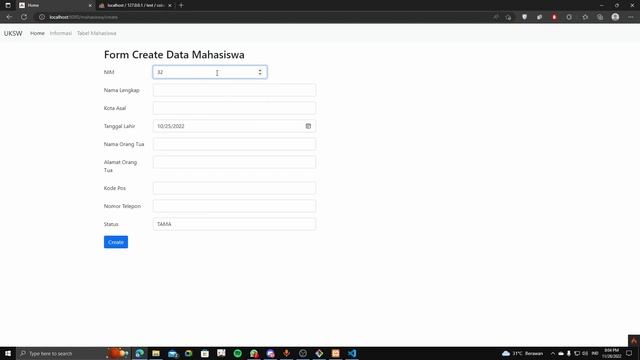Click the taskbar clock and date
The width and height of the screenshot is (640, 360).
[611, 353]
